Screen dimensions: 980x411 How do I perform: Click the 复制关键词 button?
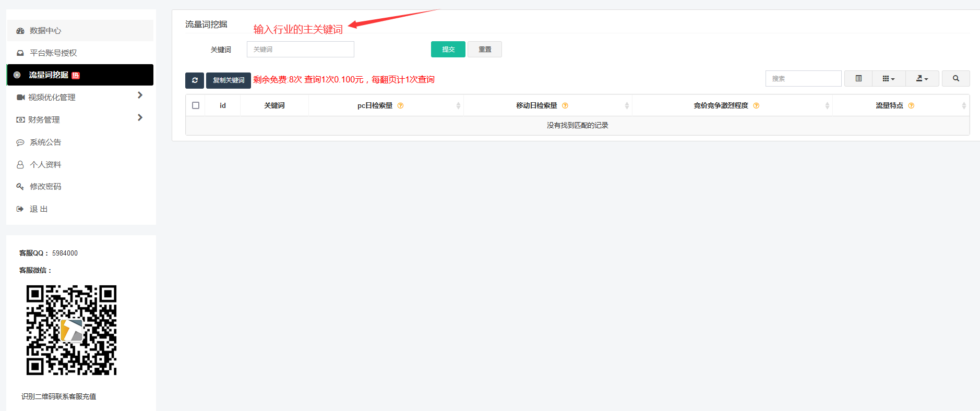pos(229,80)
